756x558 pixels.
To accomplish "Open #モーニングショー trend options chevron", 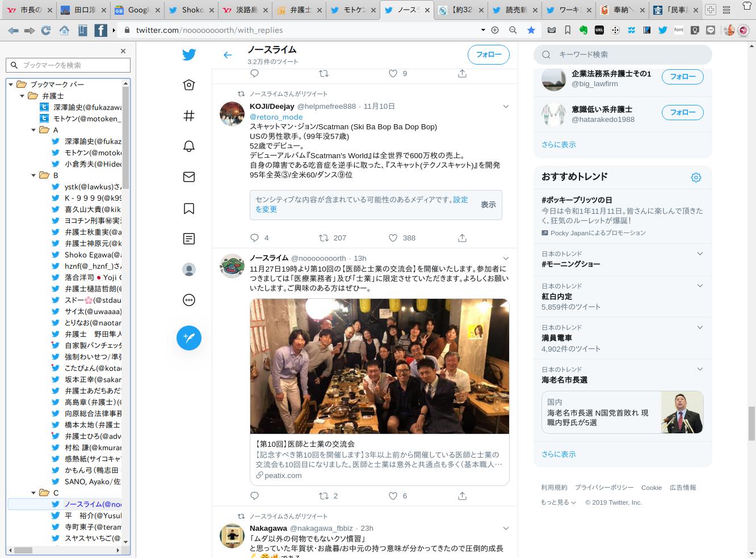I will click(700, 254).
